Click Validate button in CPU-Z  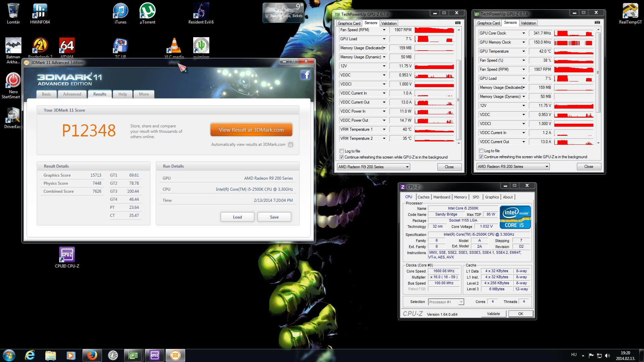click(x=493, y=314)
